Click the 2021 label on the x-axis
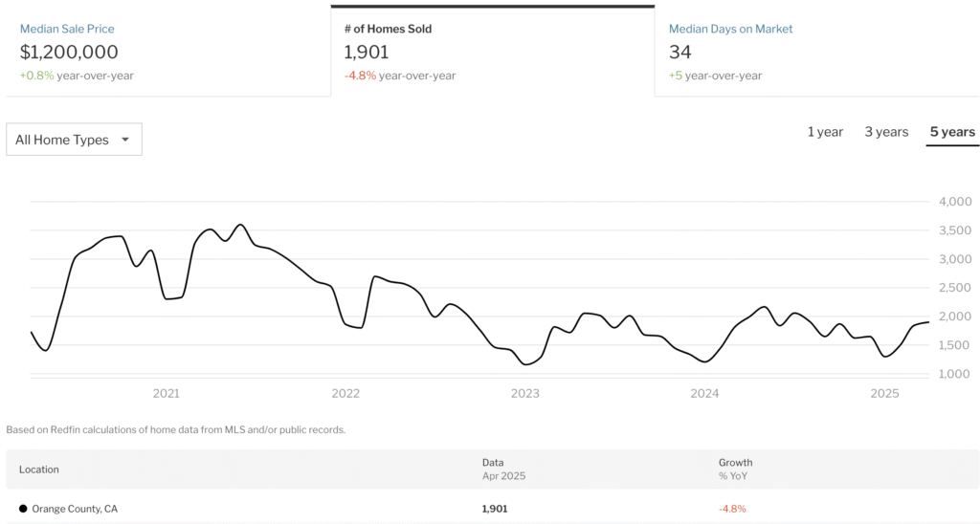Viewport: 980px width, 524px height. coord(167,393)
